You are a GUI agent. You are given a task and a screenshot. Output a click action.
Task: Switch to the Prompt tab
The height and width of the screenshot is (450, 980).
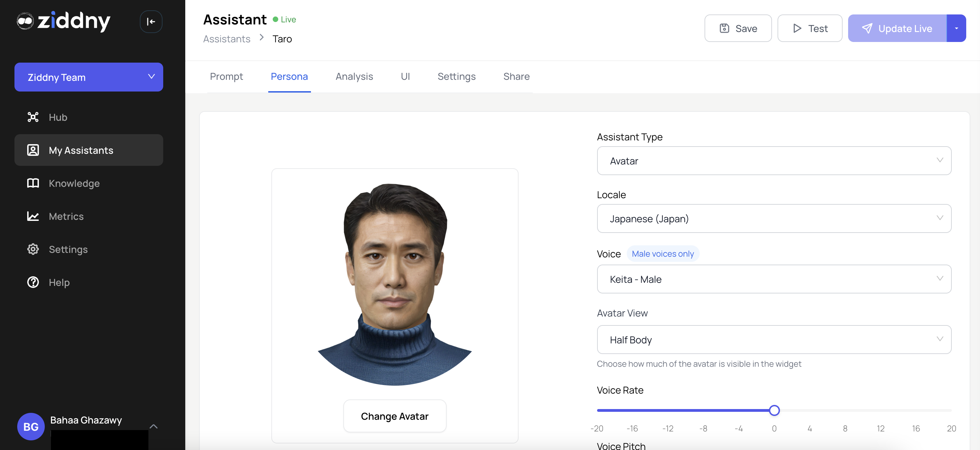tap(226, 76)
